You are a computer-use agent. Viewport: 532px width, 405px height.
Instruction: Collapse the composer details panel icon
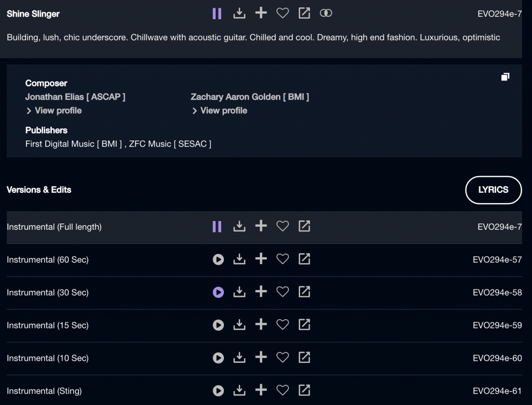(x=505, y=77)
